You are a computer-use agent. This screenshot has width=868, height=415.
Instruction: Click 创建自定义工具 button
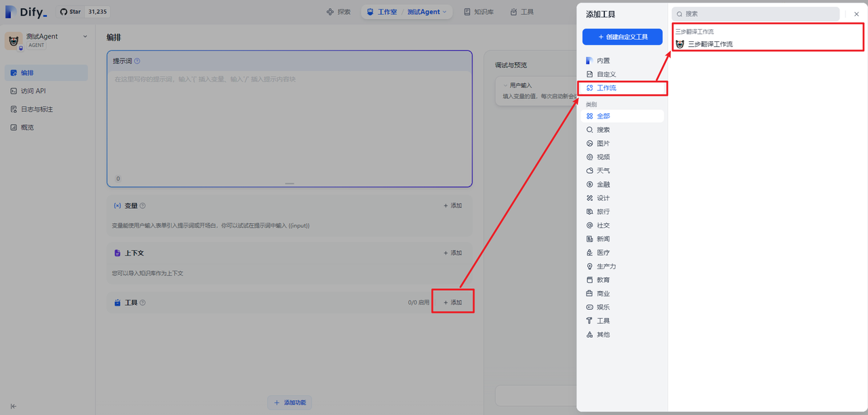click(623, 37)
